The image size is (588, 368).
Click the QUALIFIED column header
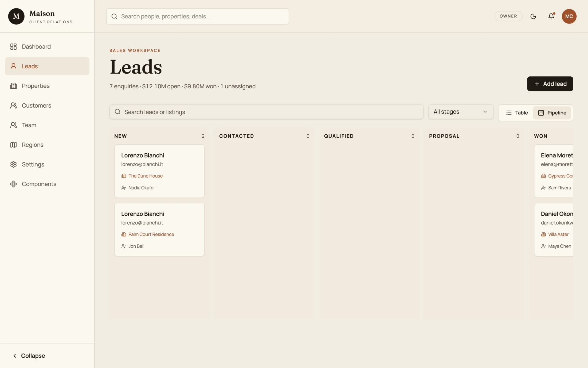pos(339,136)
